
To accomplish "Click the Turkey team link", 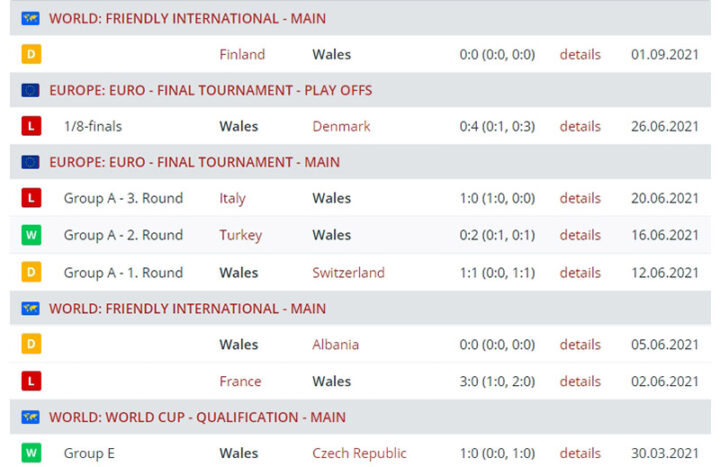I will (x=240, y=236).
